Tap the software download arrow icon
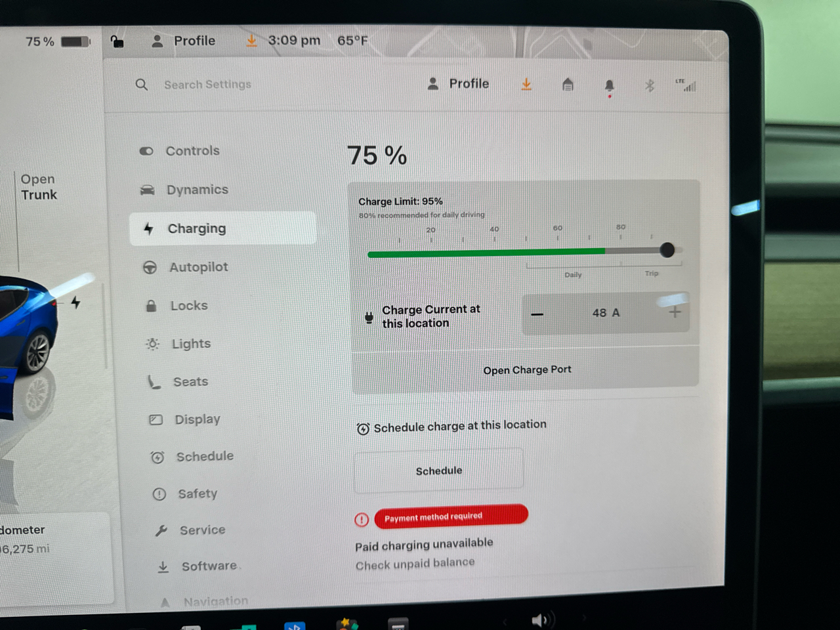The height and width of the screenshot is (630, 840). [526, 84]
